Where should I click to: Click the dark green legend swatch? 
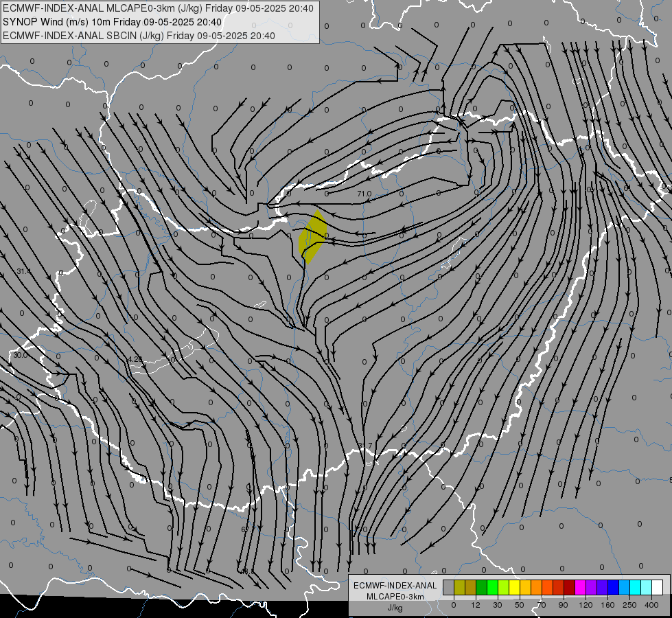(482, 587)
